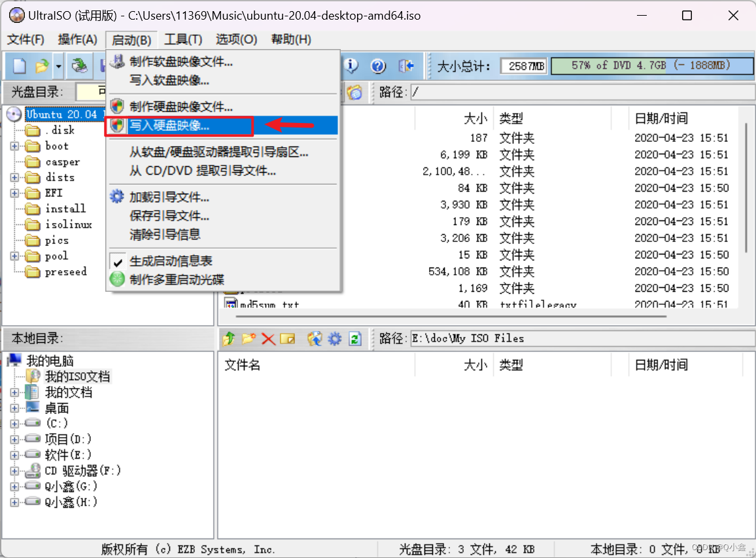
Task: Sort image list by 类型 column
Action: (511, 118)
